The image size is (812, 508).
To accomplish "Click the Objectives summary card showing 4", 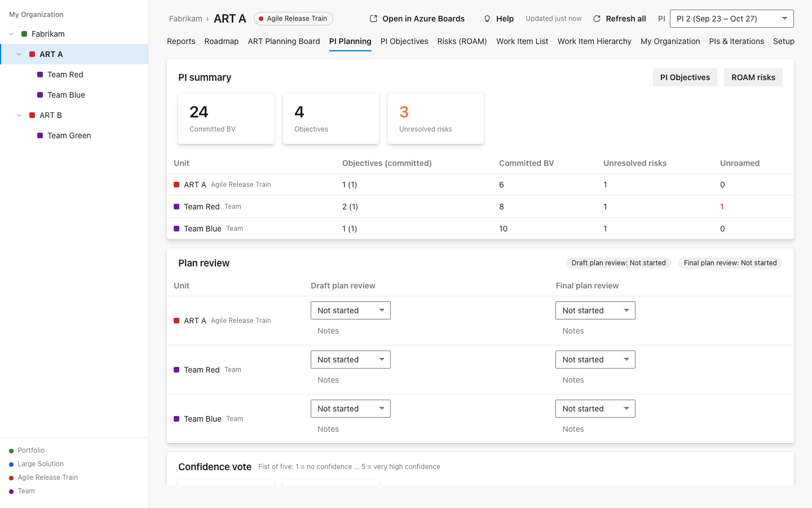I will point(331,119).
